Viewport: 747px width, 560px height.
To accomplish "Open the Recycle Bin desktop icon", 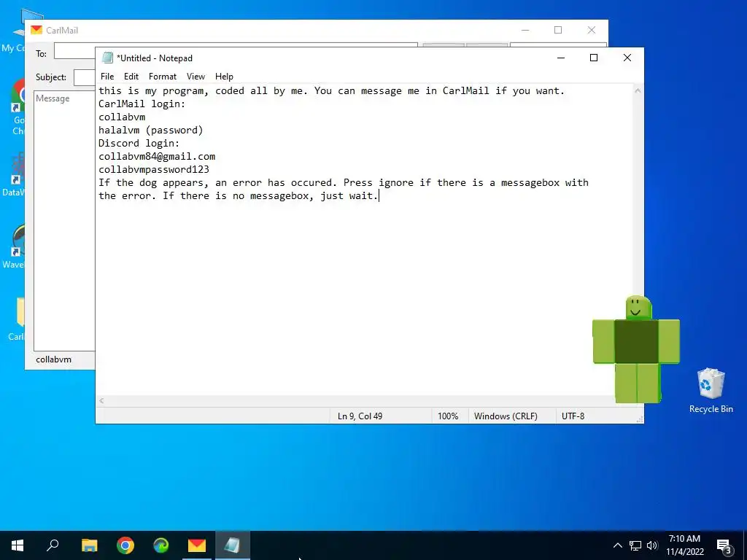I will click(x=711, y=390).
